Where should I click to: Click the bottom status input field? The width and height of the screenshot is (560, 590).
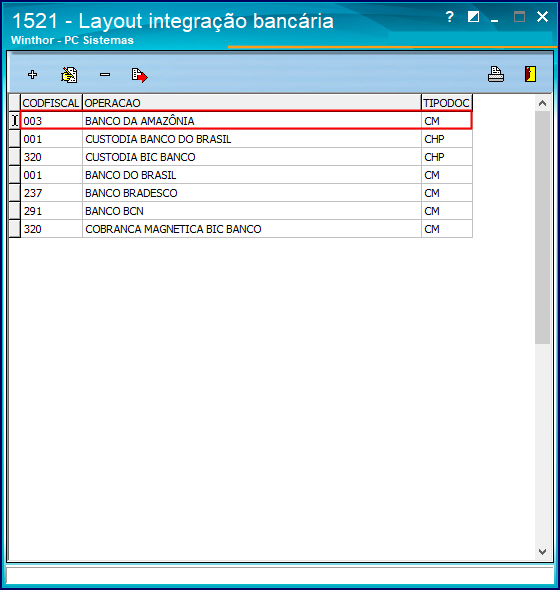[280, 576]
